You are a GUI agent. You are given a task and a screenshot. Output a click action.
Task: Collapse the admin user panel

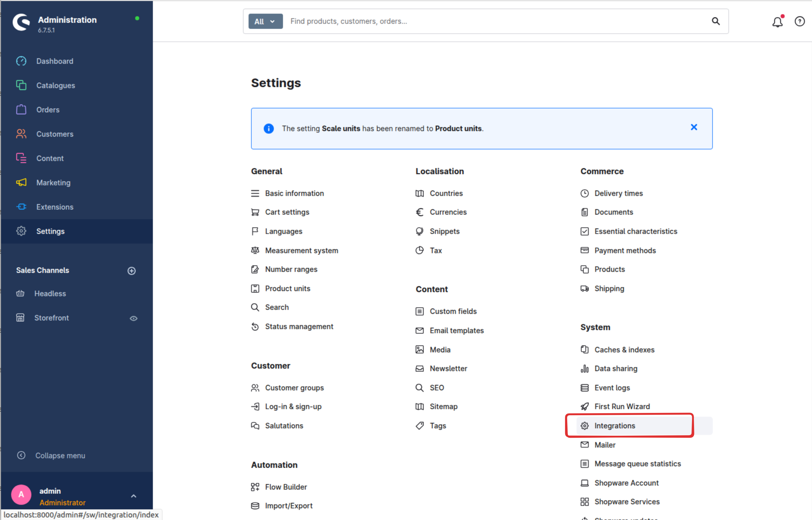point(134,496)
